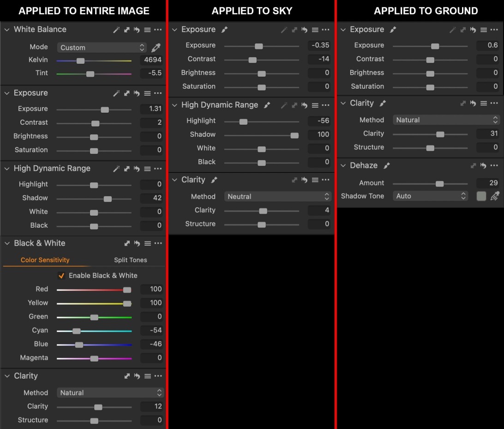Collapse the Dehaze panel

click(x=343, y=166)
